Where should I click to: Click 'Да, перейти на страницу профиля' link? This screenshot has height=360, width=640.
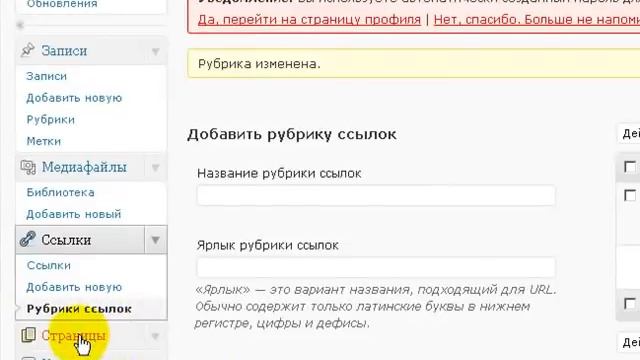(x=309, y=20)
